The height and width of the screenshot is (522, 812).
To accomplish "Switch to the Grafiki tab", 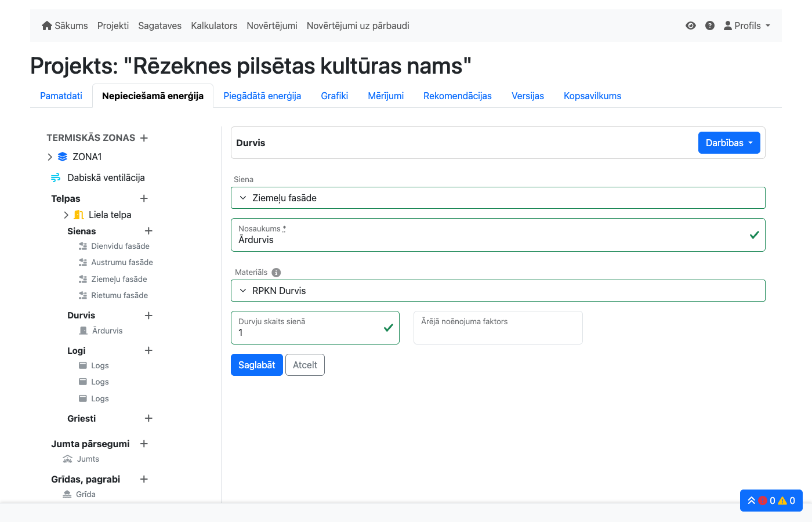I will pyautogui.click(x=335, y=96).
